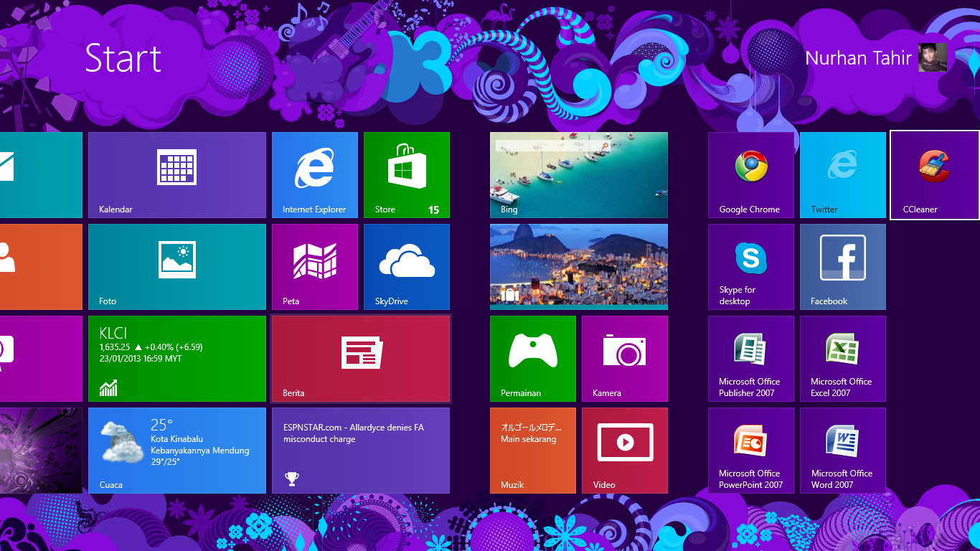Launch Microsoft Office Publisher 2007
The height and width of the screenshot is (551, 980).
click(751, 359)
